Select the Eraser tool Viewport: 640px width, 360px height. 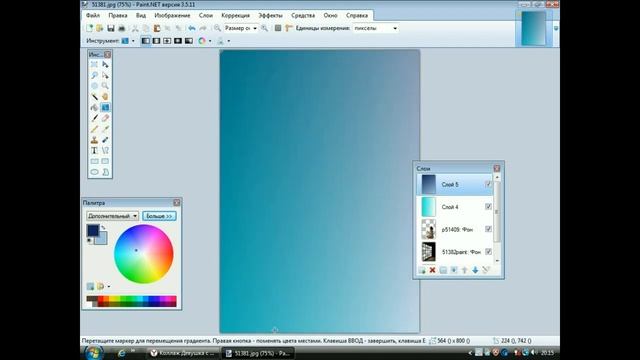105,118
